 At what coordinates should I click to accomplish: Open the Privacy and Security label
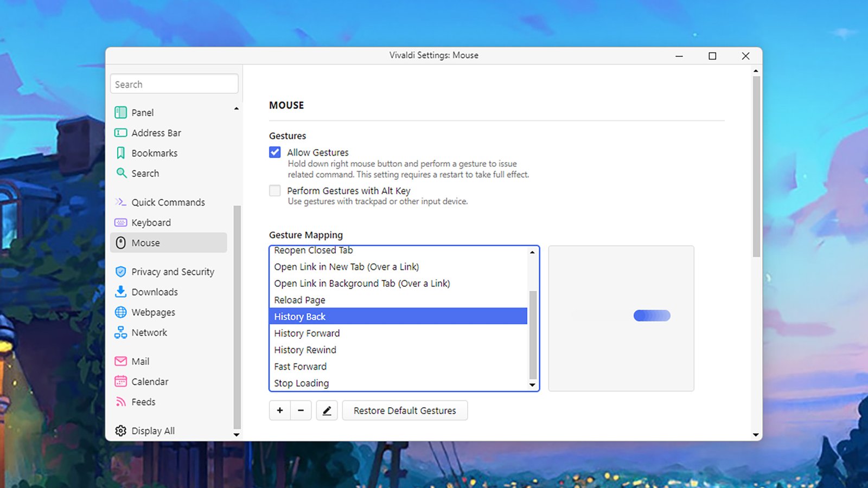click(x=173, y=272)
